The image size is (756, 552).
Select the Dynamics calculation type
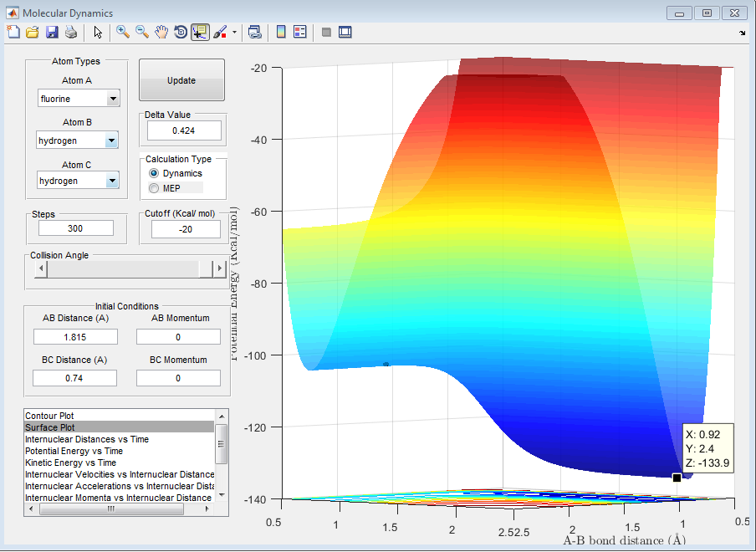(x=154, y=173)
